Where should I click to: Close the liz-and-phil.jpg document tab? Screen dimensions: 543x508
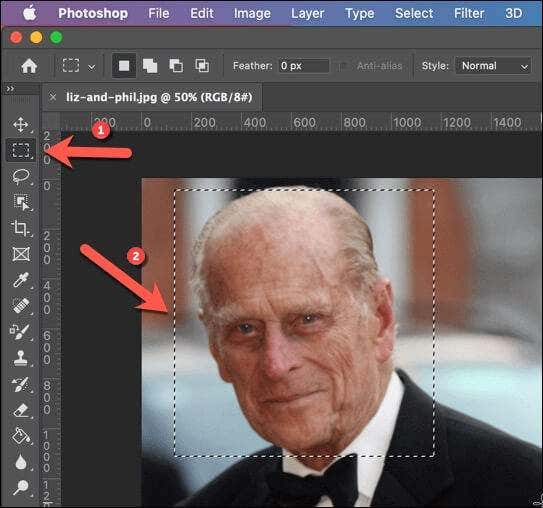coord(53,97)
